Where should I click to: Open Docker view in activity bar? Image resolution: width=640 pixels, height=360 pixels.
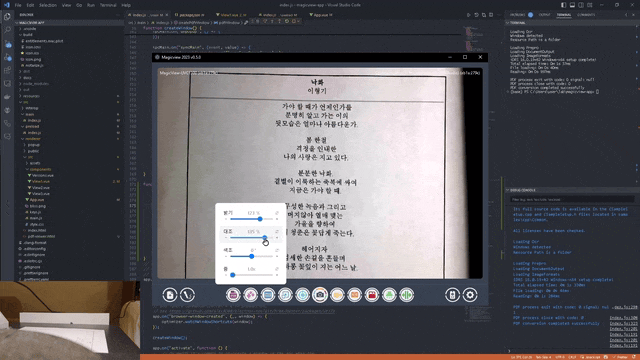point(7,97)
